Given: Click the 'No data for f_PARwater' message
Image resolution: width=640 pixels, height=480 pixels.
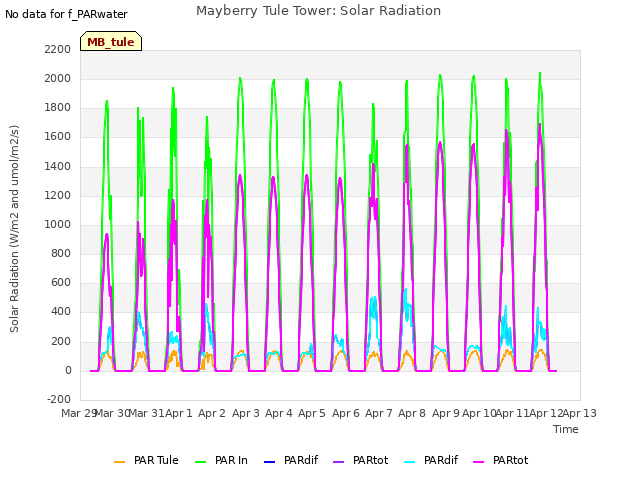Looking at the screenshot, I should pyautogui.click(x=66, y=14).
